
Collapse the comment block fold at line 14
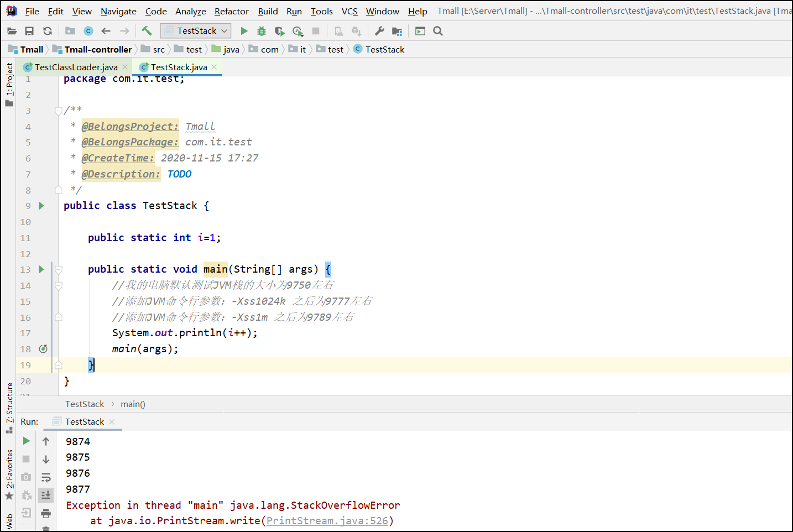[x=59, y=286]
